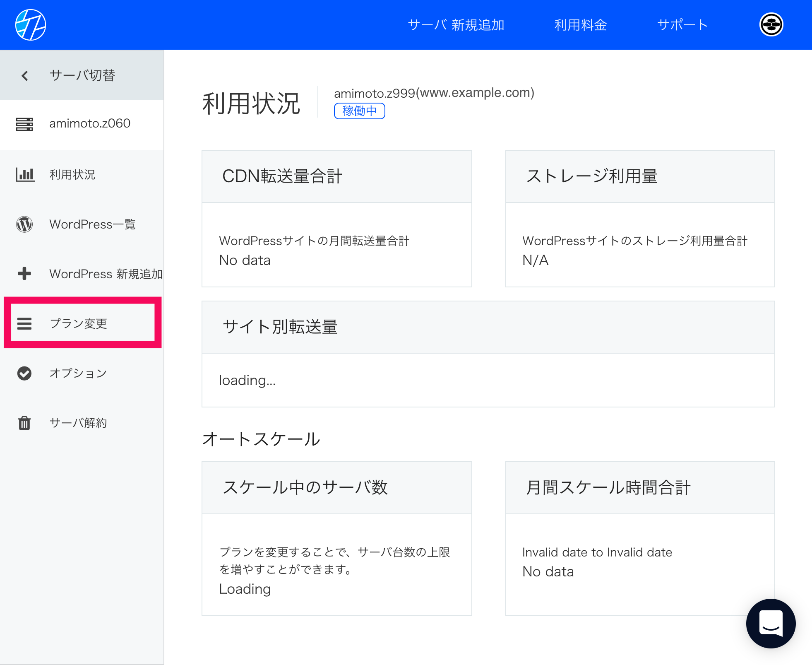Click the オートスケール section heading
The height and width of the screenshot is (665, 812).
(261, 439)
